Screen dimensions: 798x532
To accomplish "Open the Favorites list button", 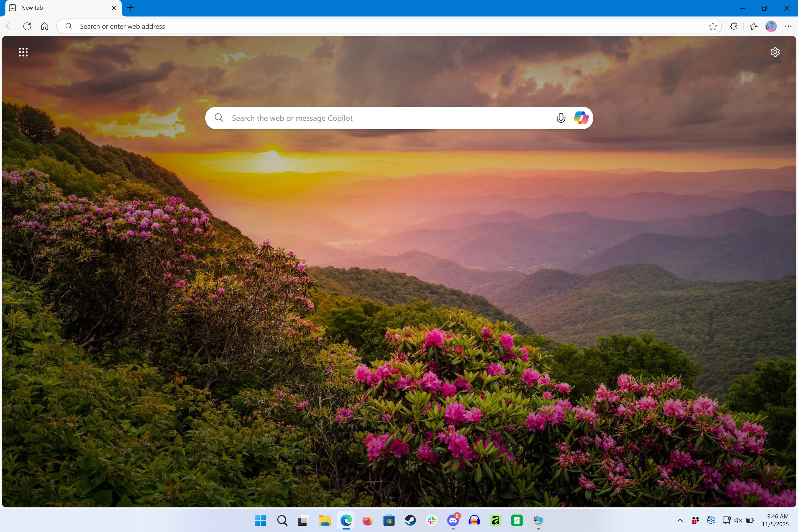I will click(754, 27).
